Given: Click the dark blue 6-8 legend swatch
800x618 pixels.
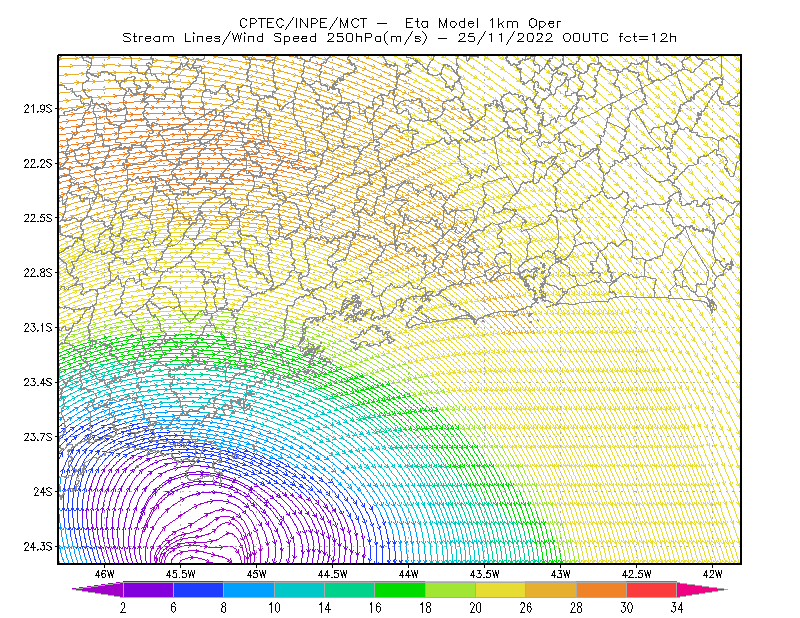Looking at the screenshot, I should 198,589.
